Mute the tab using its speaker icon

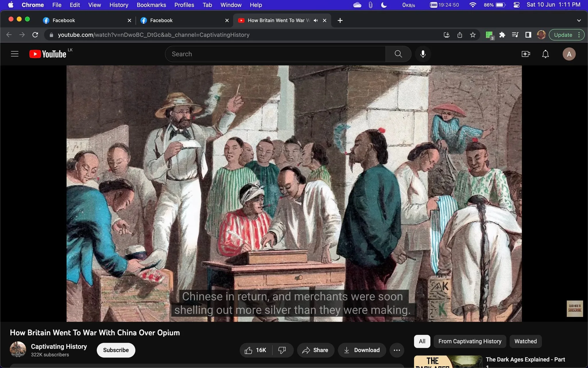click(x=315, y=20)
